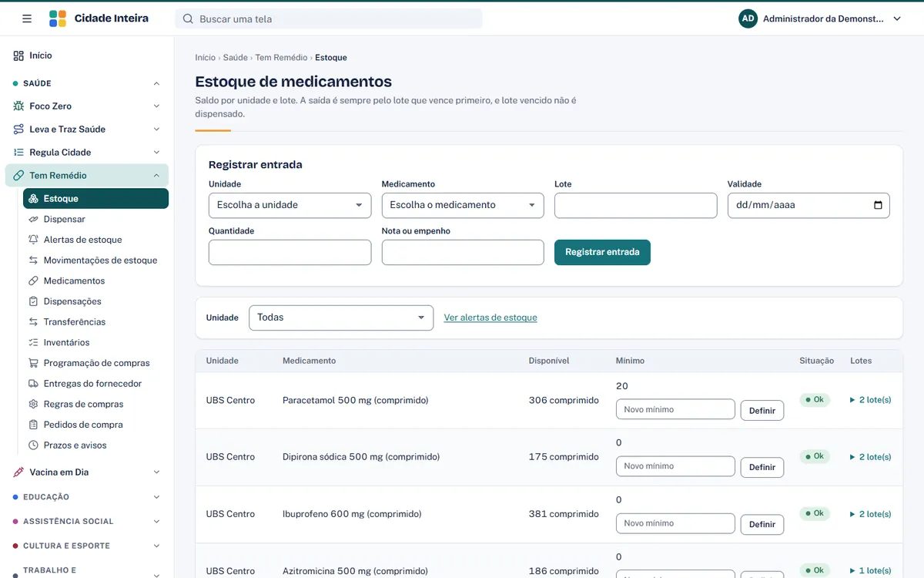Expand Ibuprofeno 2 lote(s) details

(870, 514)
